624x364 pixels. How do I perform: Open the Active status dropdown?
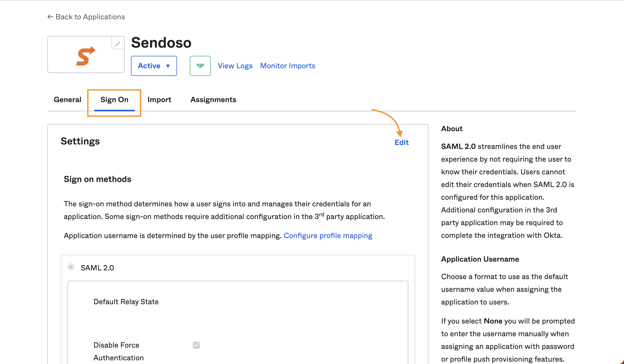[154, 66]
